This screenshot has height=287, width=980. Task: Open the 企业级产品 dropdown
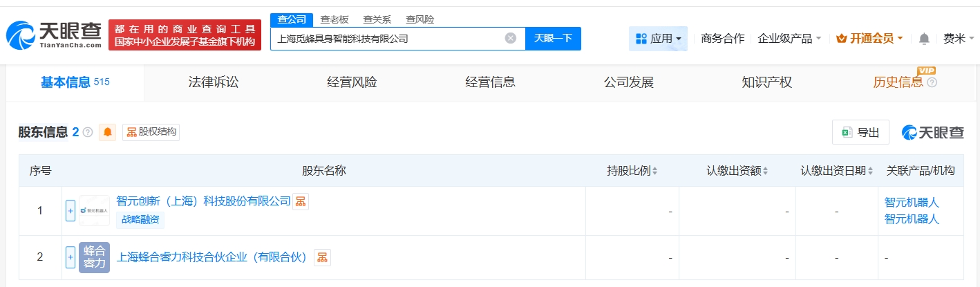coord(789,39)
